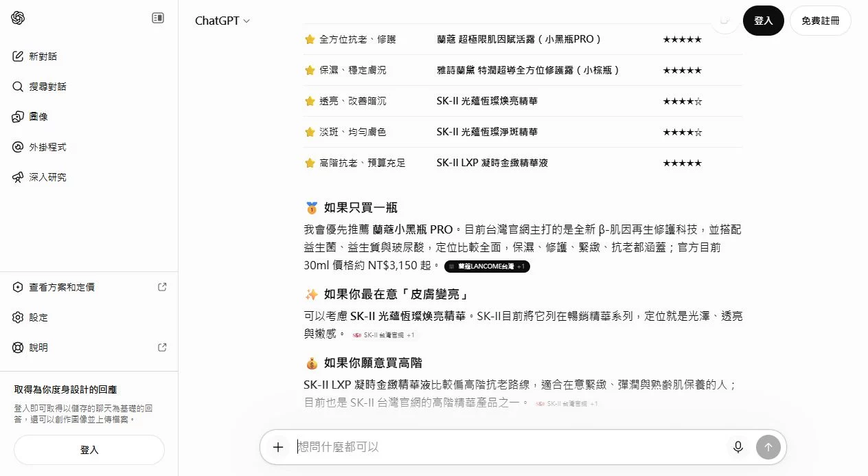
Task: Select table cell 雅詩蘭黛 特潤超導全方位修護露
Action: pos(529,70)
